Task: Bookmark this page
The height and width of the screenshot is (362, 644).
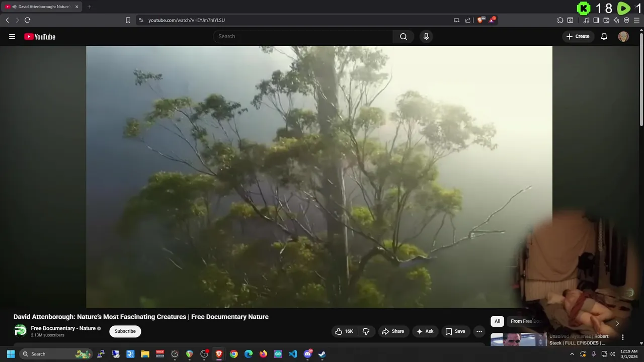Action: pos(128,20)
